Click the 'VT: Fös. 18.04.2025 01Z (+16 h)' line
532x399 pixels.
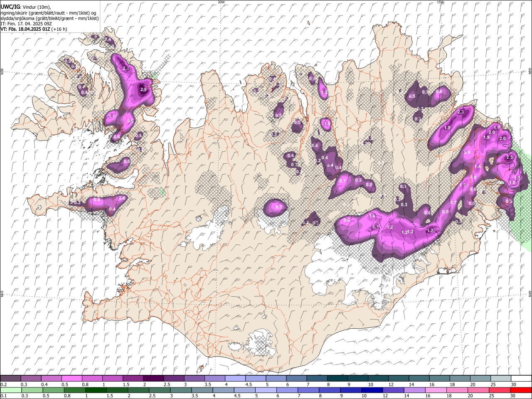34,29
